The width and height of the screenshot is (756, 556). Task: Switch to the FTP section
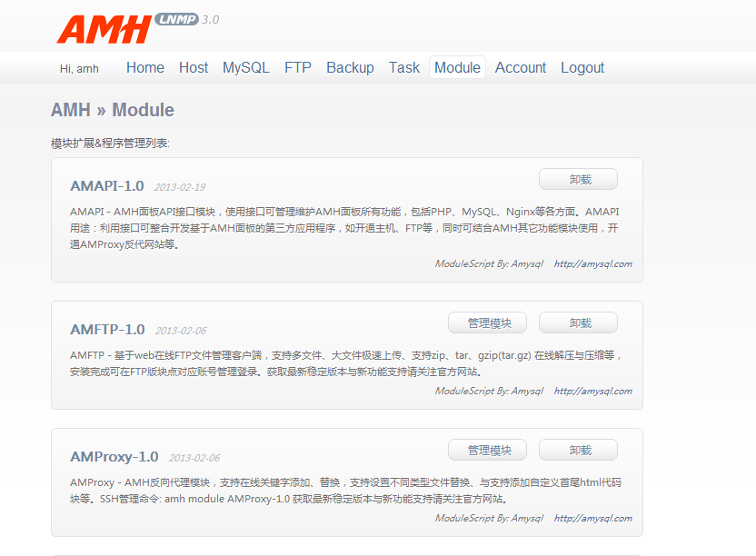[x=298, y=67]
